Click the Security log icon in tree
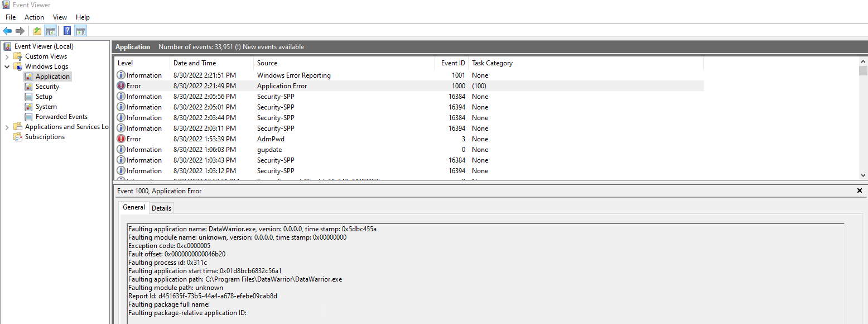Screen dimensions: 868x324 coord(29,87)
